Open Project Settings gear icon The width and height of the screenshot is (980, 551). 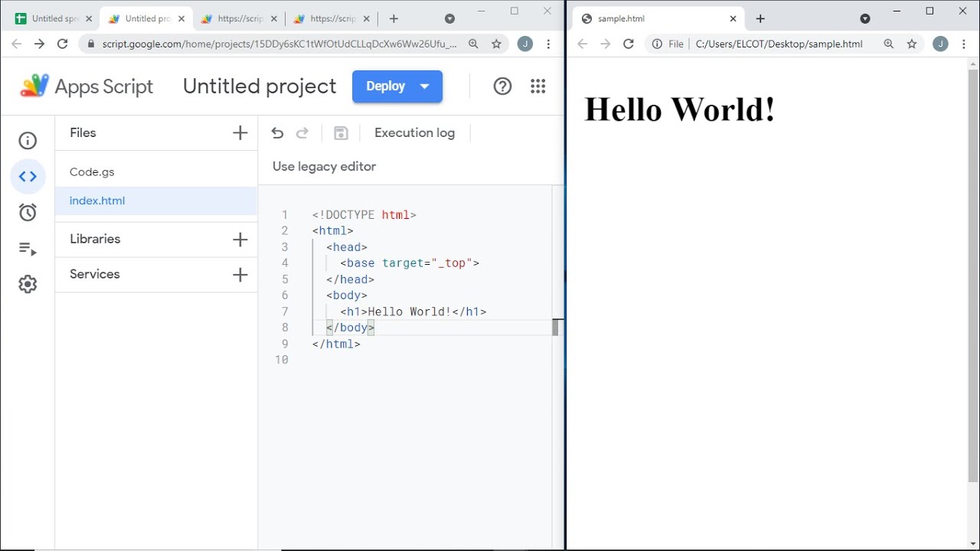(x=28, y=284)
